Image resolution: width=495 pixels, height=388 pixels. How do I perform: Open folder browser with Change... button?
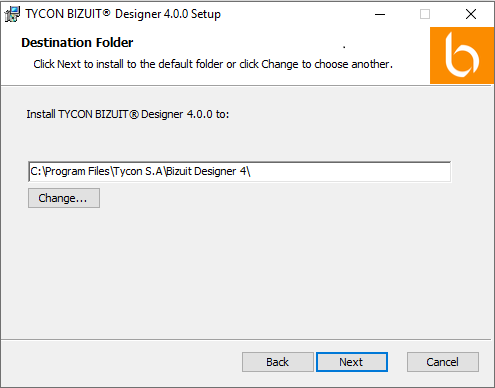click(x=64, y=198)
